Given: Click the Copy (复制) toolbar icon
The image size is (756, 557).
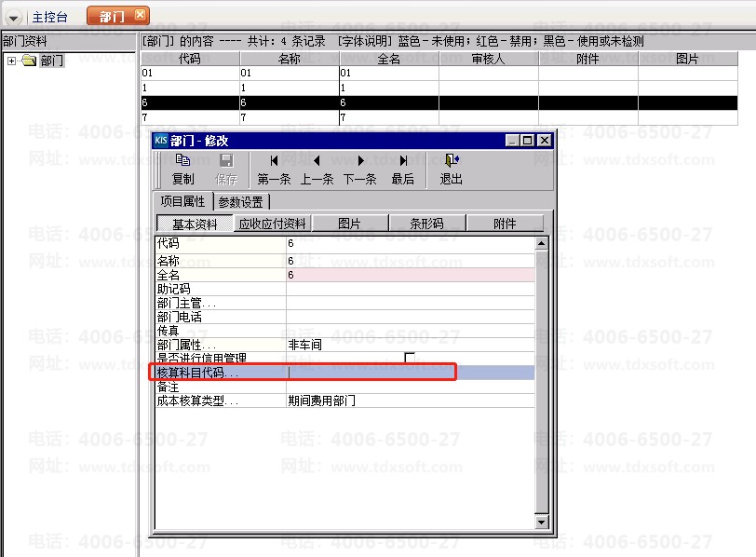Looking at the screenshot, I should click(x=183, y=161).
